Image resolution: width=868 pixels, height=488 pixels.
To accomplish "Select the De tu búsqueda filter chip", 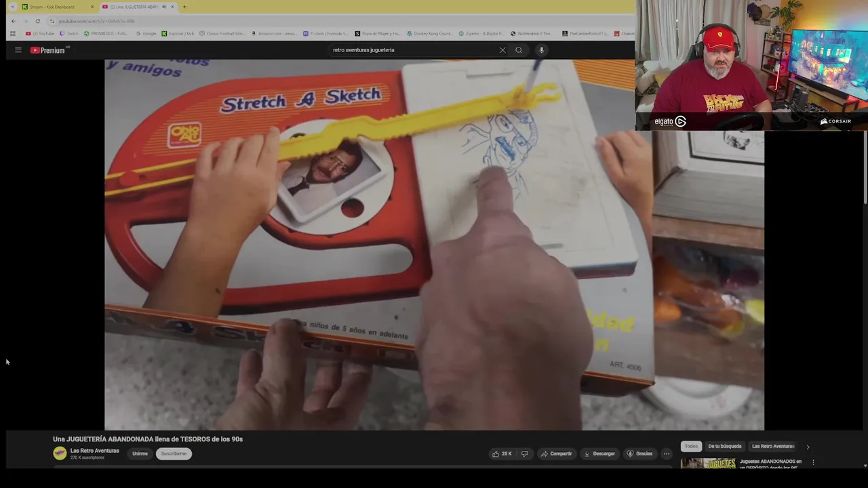I will (725, 446).
